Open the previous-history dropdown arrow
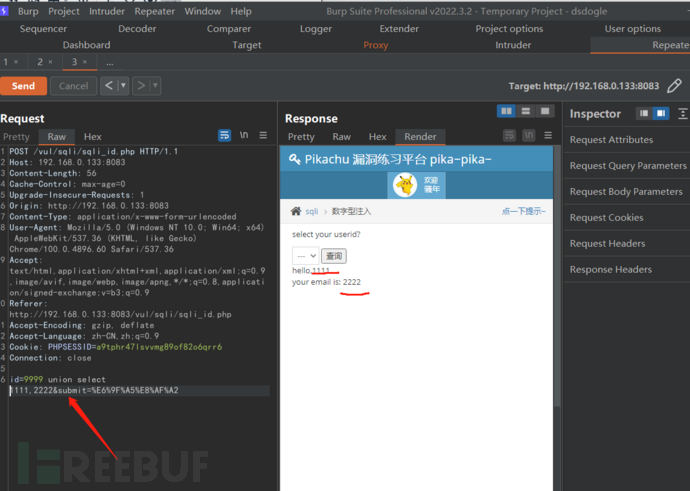690x491 pixels. point(123,85)
